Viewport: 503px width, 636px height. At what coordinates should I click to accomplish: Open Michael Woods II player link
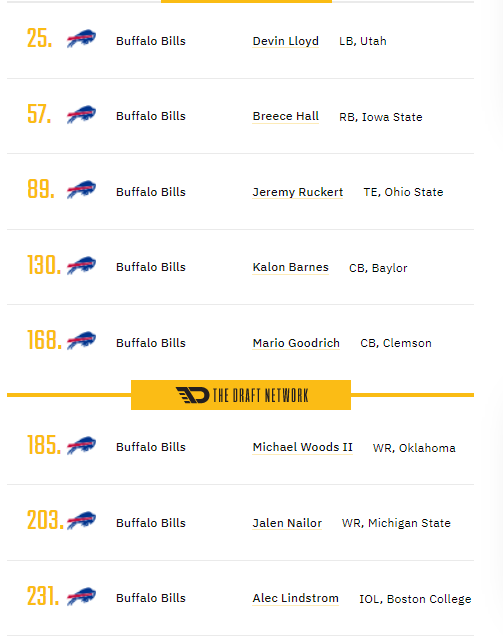303,447
